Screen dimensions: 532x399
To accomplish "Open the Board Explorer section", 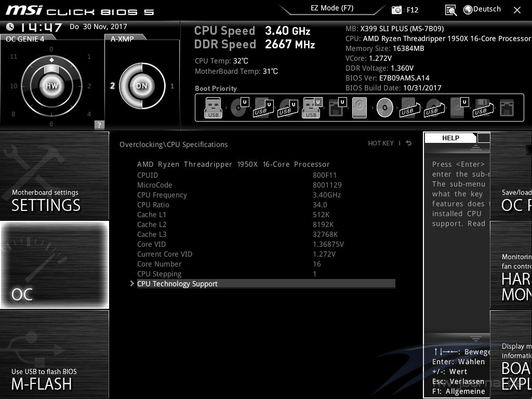I will coord(511,354).
